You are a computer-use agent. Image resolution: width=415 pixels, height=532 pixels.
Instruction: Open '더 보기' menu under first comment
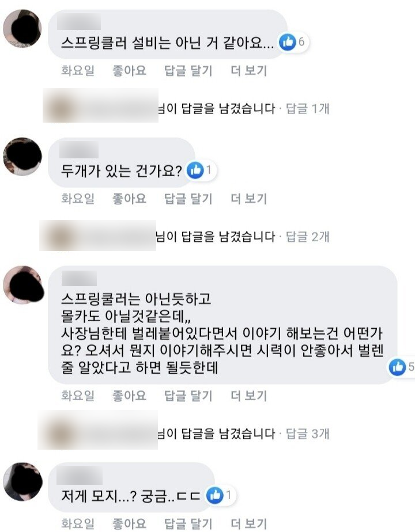(249, 71)
